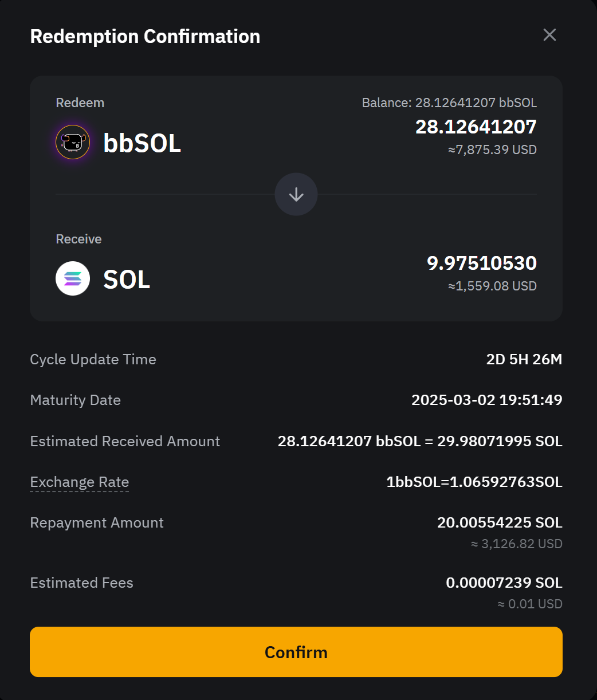The width and height of the screenshot is (597, 700).
Task: Click the ≈7,875.39 USD redeem value
Action: pos(492,150)
